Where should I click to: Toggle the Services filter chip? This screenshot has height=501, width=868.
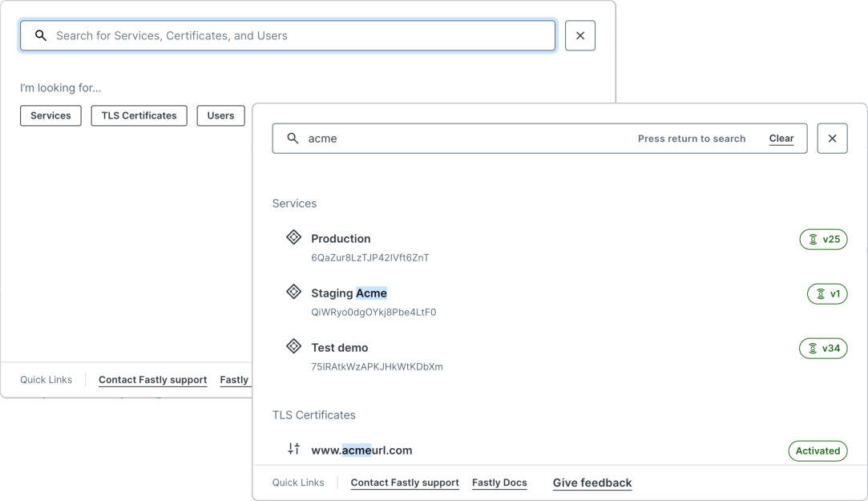point(50,115)
